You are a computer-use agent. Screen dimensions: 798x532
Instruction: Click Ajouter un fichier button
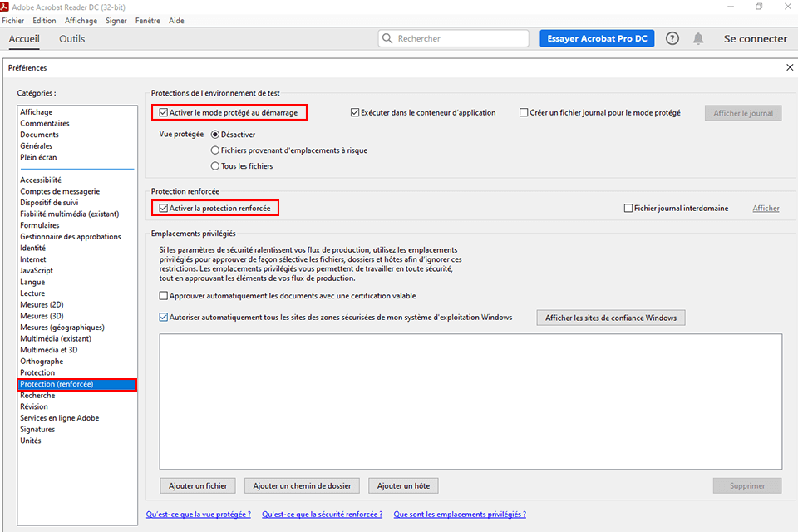198,485
